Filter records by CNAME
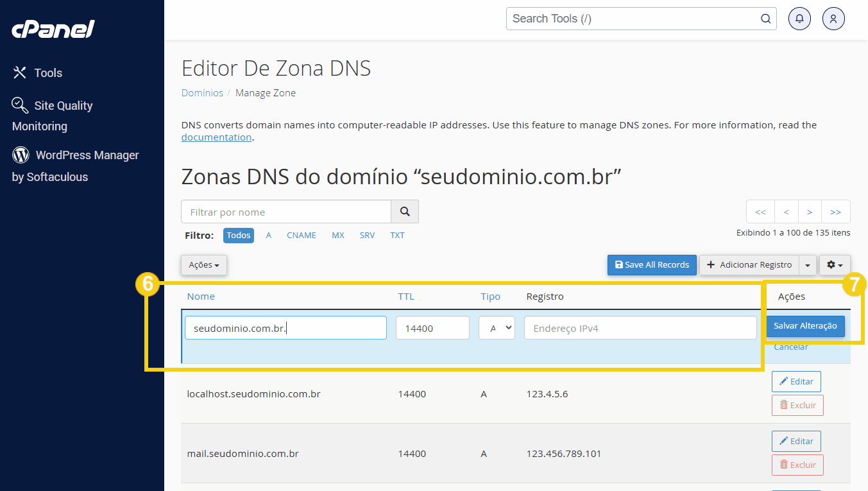Screen dimensions: 868x491 coord(302,236)
